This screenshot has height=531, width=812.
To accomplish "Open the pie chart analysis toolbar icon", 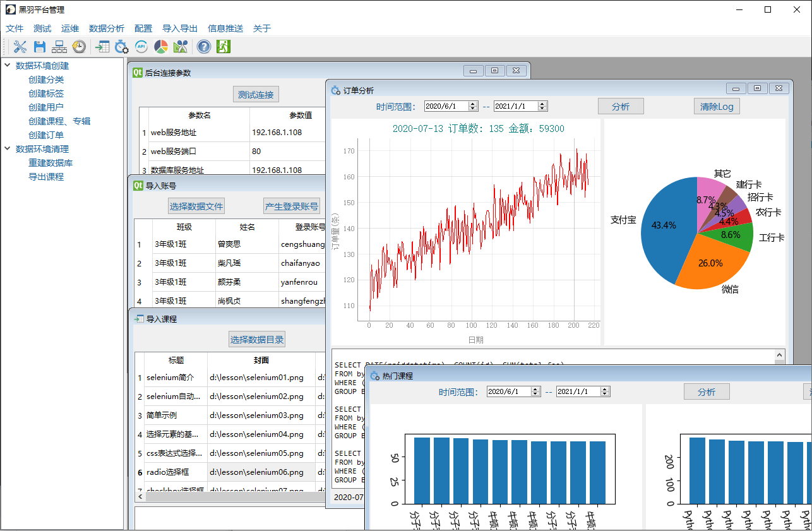I will (x=161, y=46).
